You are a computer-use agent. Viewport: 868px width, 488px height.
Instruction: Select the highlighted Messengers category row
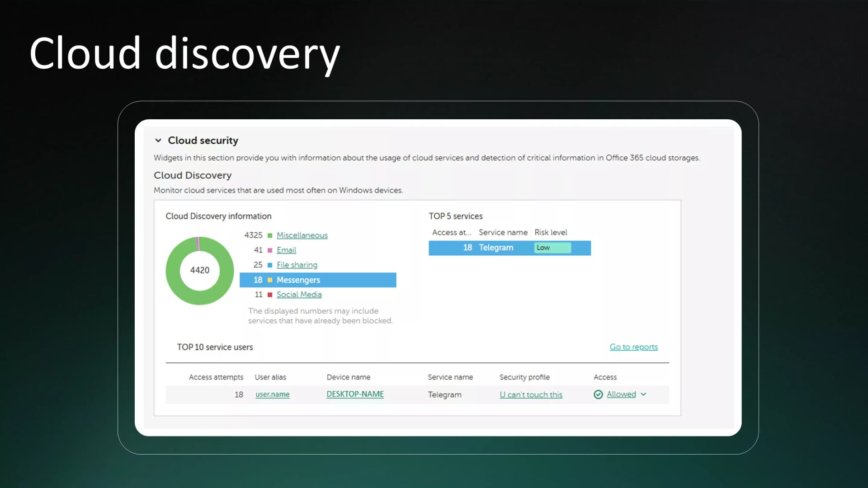(318, 280)
